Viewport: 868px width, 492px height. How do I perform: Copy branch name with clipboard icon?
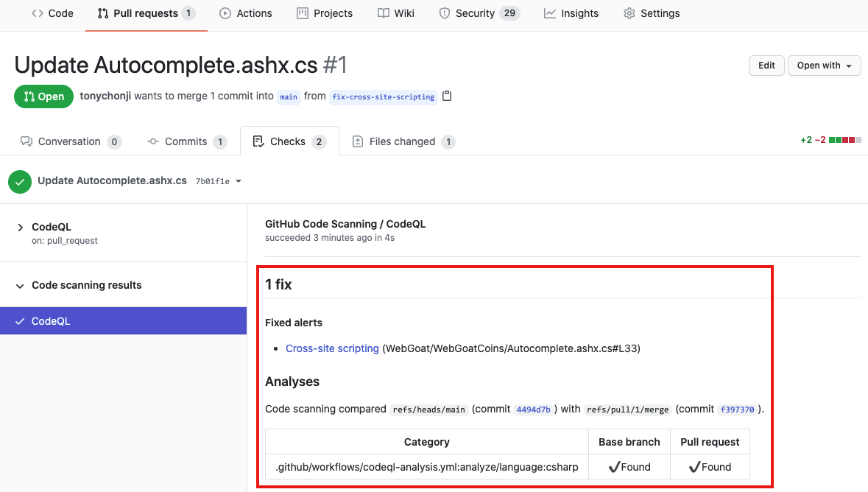[x=447, y=96]
